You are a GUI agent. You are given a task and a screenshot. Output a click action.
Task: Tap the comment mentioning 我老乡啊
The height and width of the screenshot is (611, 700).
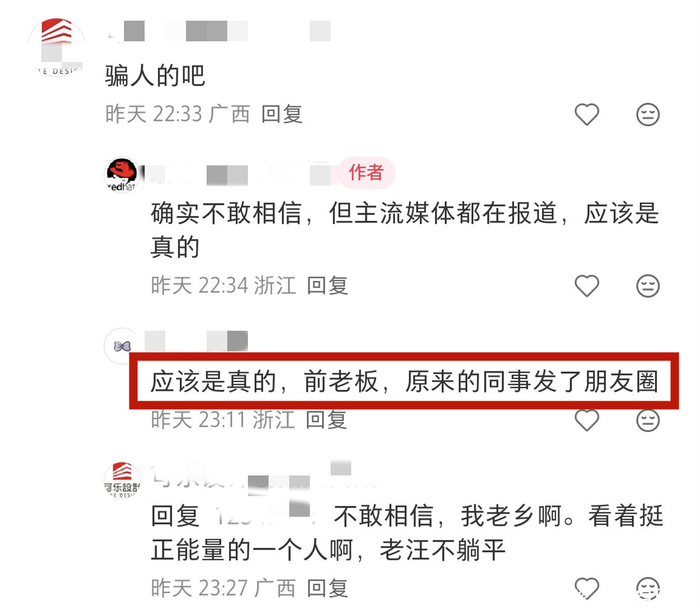click(407, 533)
